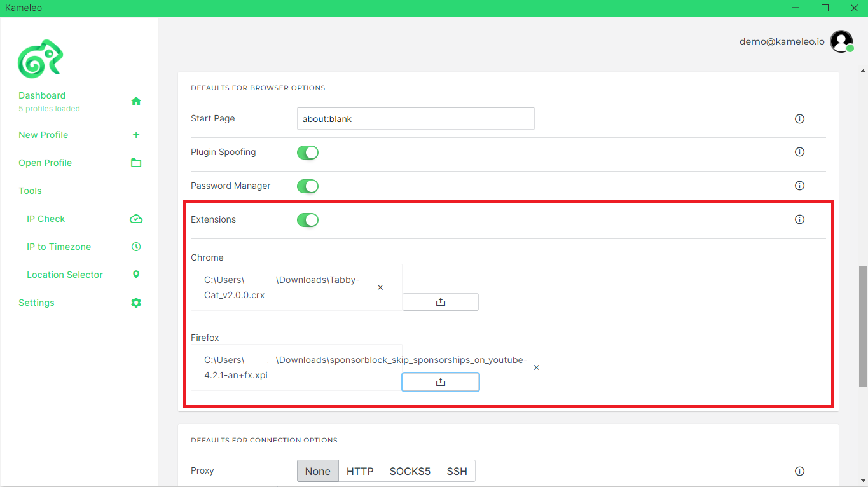The width and height of the screenshot is (868, 487).
Task: Show info for Extensions option
Action: 800,219
